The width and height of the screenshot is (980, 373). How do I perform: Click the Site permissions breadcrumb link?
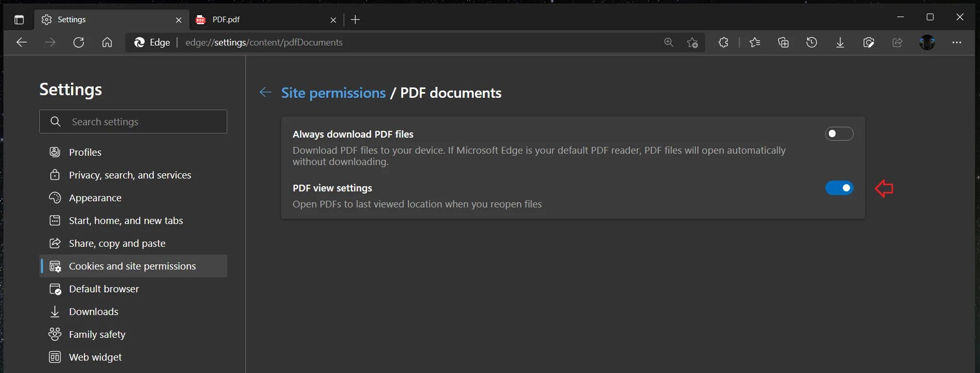(x=333, y=93)
